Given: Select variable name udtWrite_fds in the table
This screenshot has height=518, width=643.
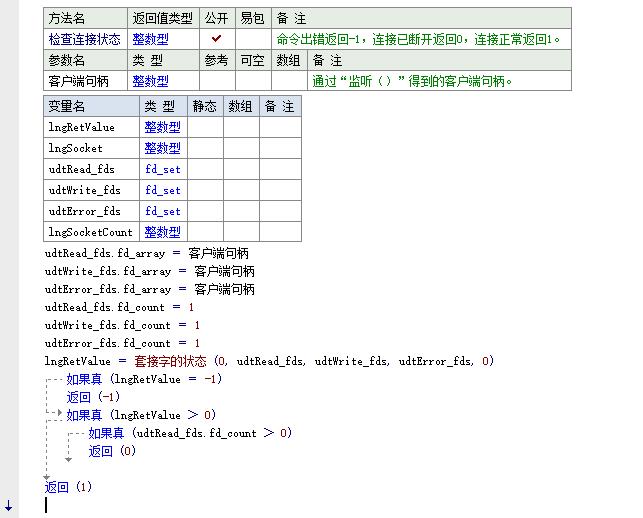Looking at the screenshot, I should (84, 190).
